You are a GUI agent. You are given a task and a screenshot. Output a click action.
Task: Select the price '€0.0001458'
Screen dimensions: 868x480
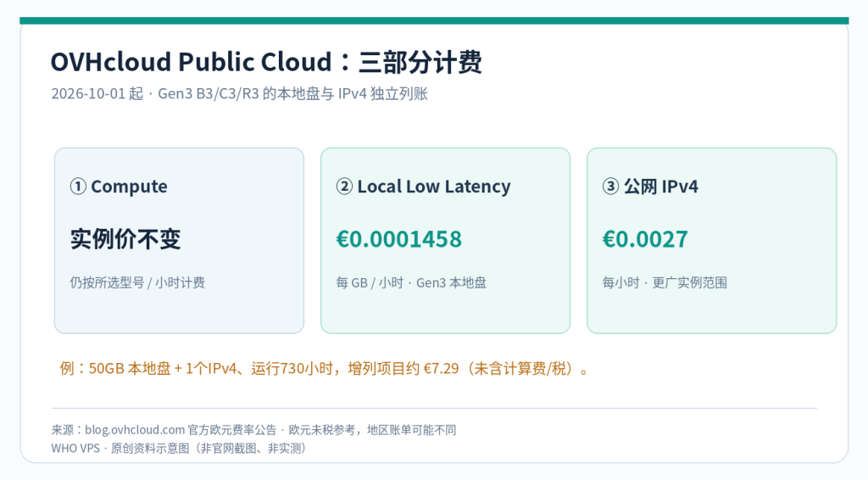[399, 239]
